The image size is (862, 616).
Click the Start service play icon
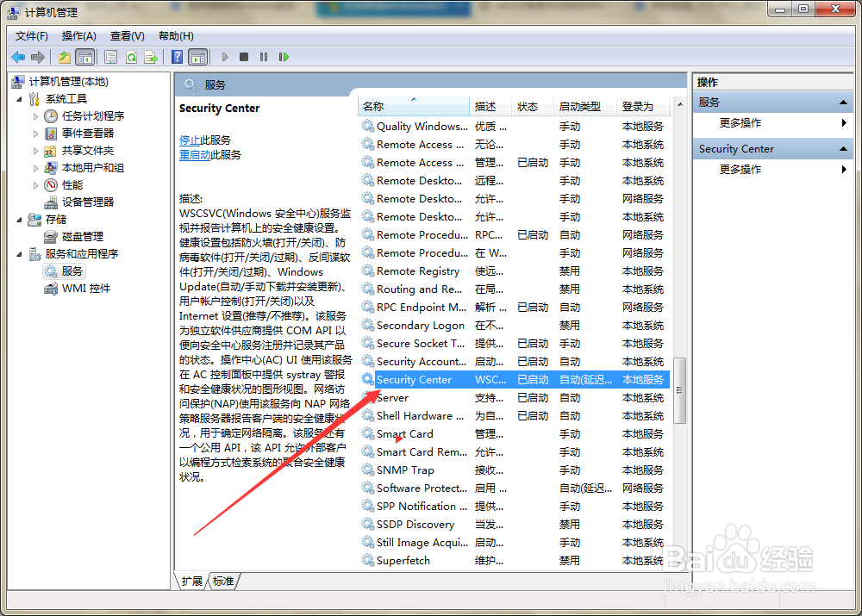click(x=225, y=57)
